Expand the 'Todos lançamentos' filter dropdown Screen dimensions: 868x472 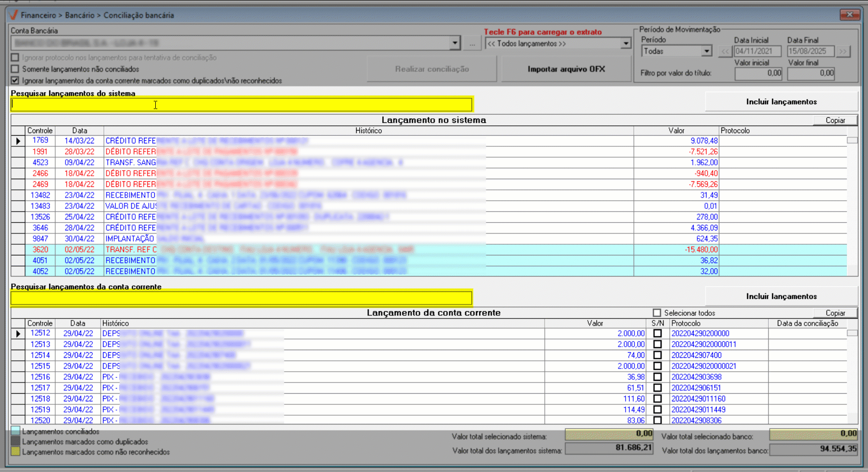click(x=626, y=44)
